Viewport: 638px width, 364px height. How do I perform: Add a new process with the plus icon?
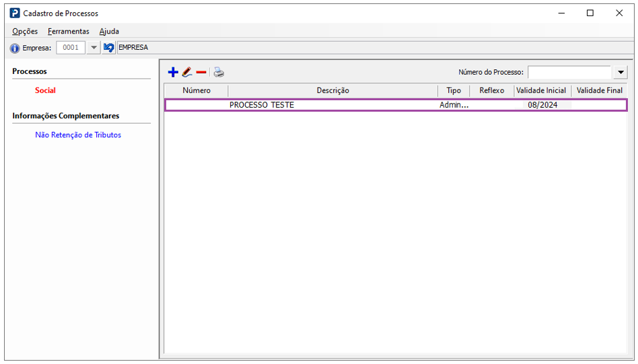pos(173,73)
